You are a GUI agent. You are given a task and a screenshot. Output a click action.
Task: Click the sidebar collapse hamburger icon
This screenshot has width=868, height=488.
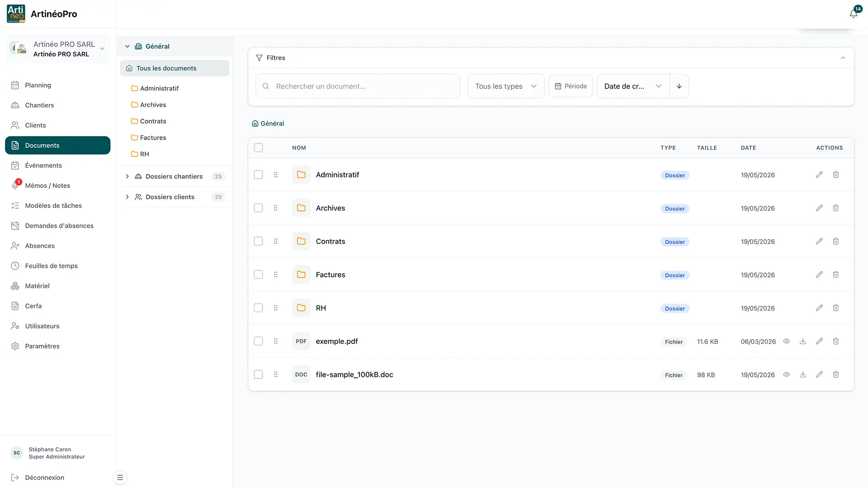tap(120, 478)
